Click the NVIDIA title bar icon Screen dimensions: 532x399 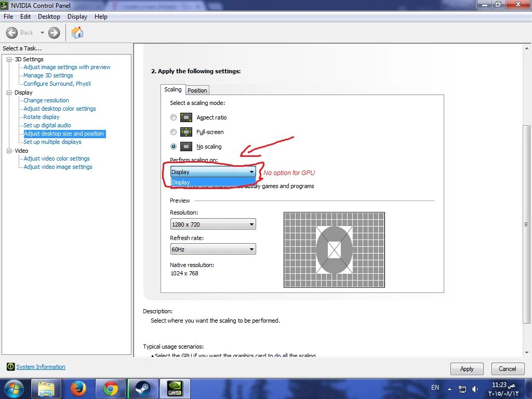(x=4, y=5)
